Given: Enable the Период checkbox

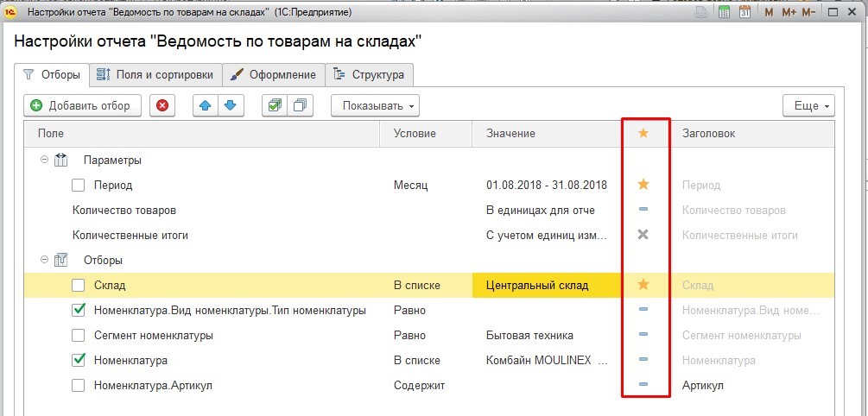Looking at the screenshot, I should pyautogui.click(x=79, y=185).
